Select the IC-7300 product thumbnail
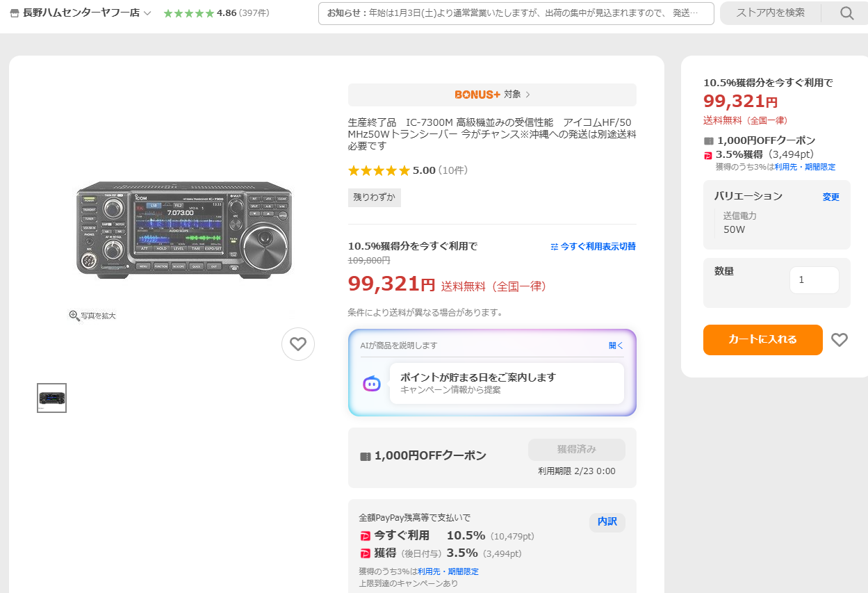 pos(52,398)
